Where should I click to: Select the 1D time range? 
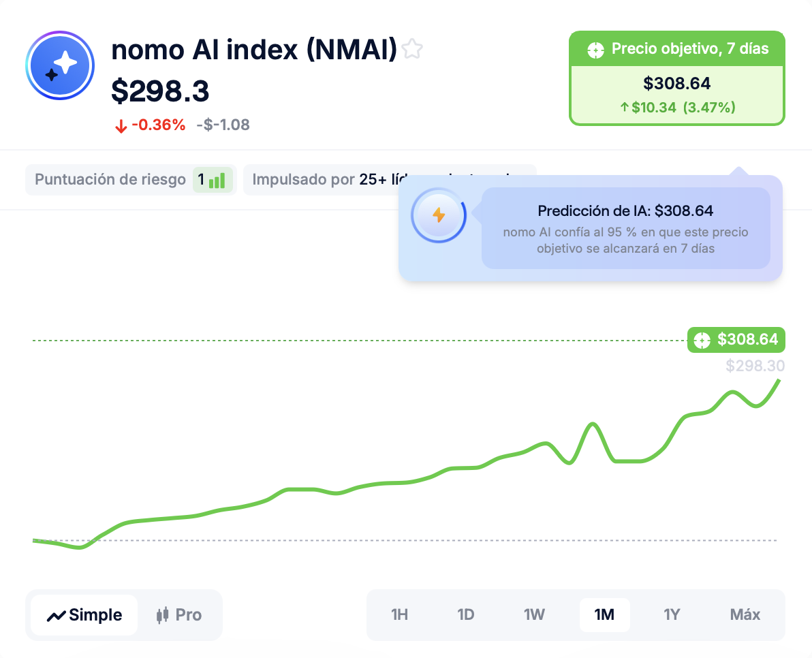coord(465,615)
